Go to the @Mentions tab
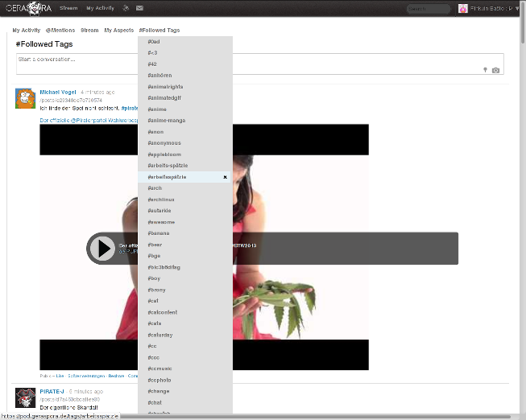526x420 pixels. [60, 30]
